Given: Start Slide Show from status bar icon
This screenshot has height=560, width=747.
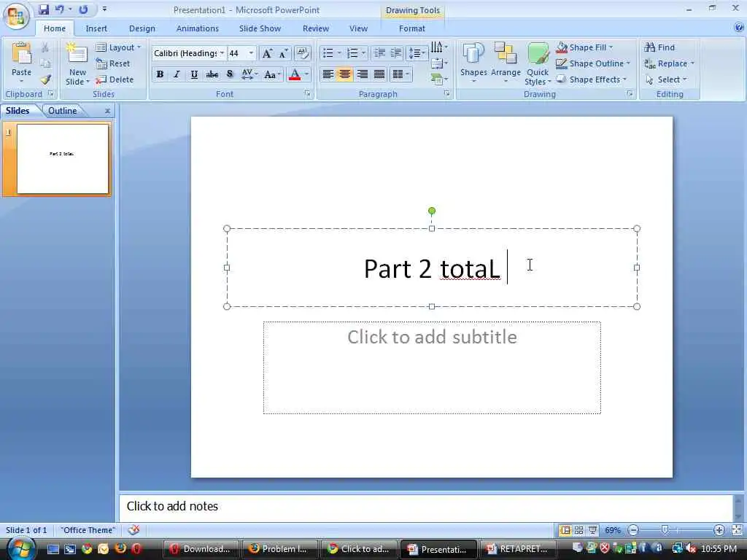Looking at the screenshot, I should click(x=592, y=530).
